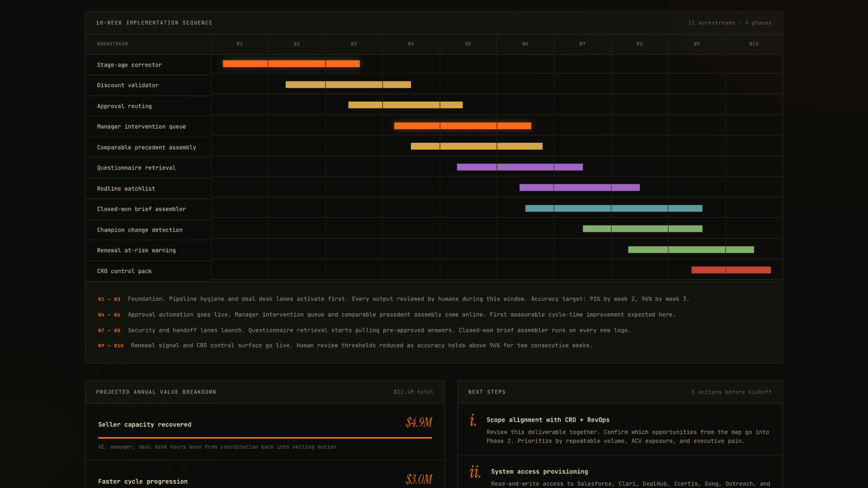Viewport: 868px width, 488px height.
Task: Select the Manager intervention queue row label
Action: click(x=141, y=127)
